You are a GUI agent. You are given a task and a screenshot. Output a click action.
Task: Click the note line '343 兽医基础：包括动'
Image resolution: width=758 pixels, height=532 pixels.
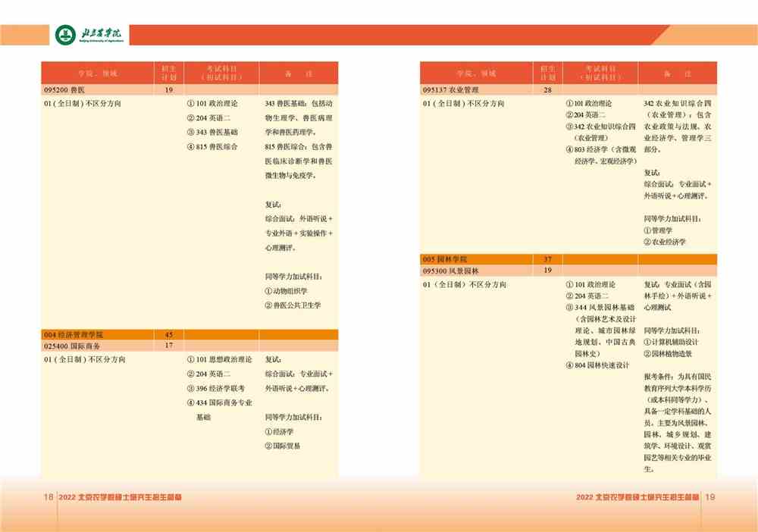(x=299, y=103)
